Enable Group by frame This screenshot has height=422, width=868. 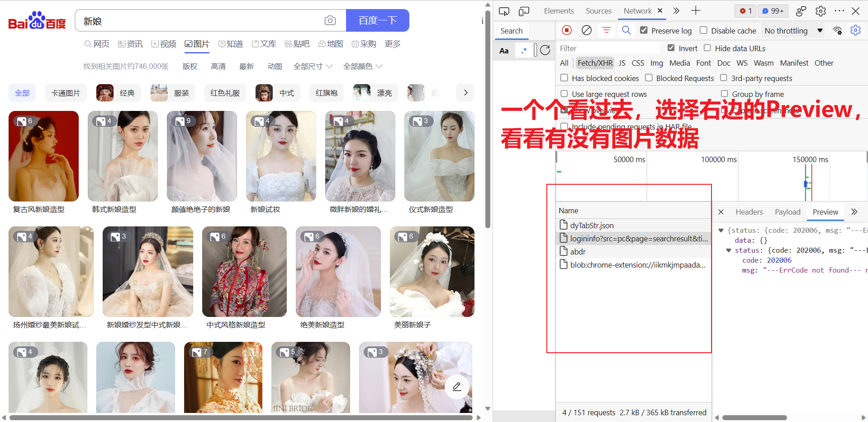[724, 93]
